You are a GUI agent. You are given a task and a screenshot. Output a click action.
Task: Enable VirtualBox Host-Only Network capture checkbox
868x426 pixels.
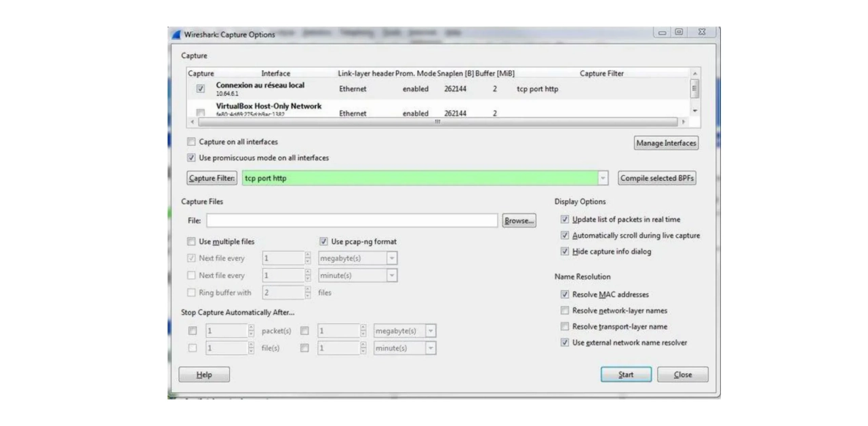[x=201, y=113]
